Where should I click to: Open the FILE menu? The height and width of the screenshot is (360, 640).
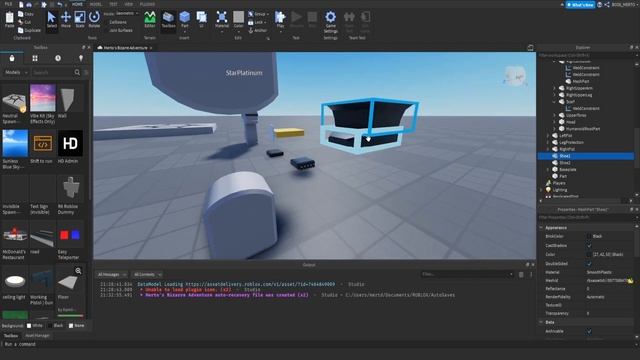pyautogui.click(x=8, y=4)
